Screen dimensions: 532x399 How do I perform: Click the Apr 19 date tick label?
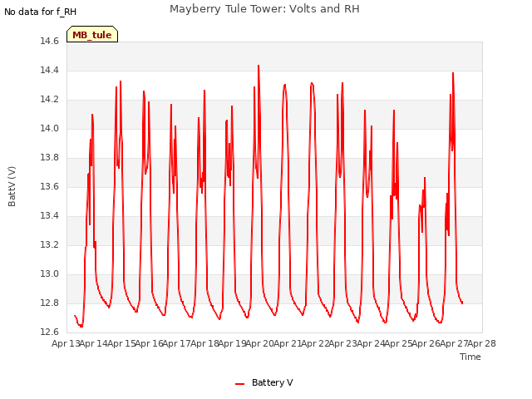point(233,343)
